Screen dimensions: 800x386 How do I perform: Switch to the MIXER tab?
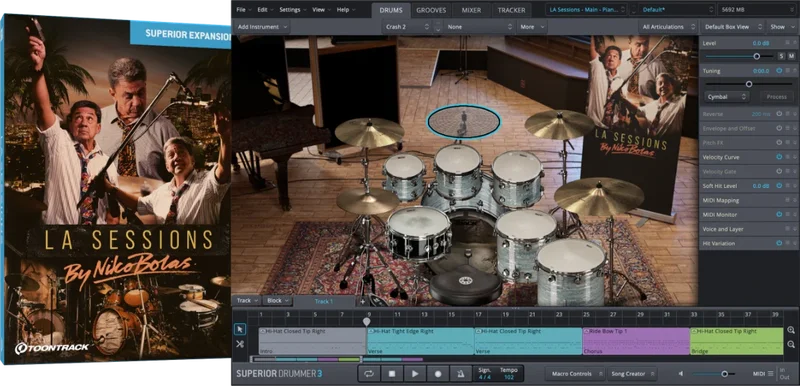(471, 10)
